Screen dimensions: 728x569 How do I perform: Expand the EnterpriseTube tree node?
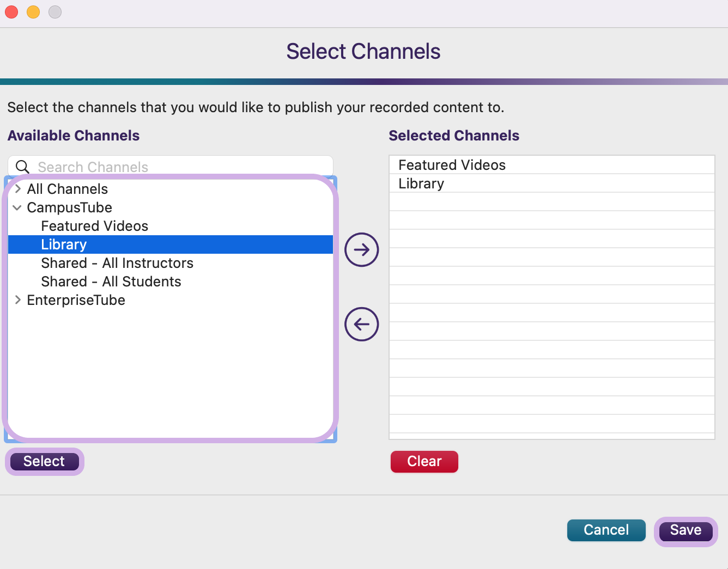(x=18, y=300)
